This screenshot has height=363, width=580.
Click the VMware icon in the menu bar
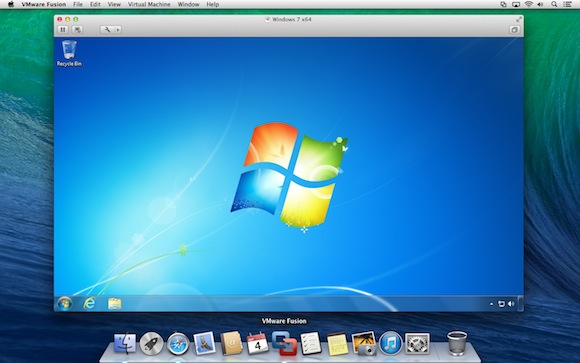tap(503, 4)
